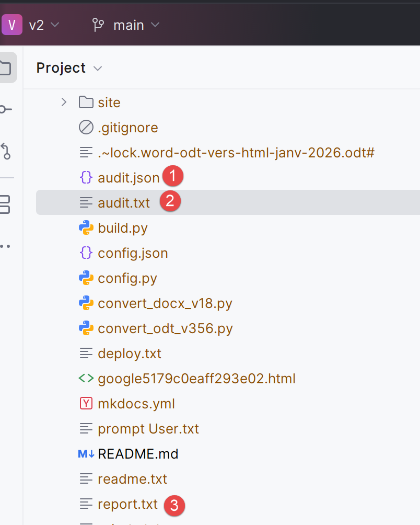Click the purple V project icon
420x525 pixels.
(x=11, y=25)
